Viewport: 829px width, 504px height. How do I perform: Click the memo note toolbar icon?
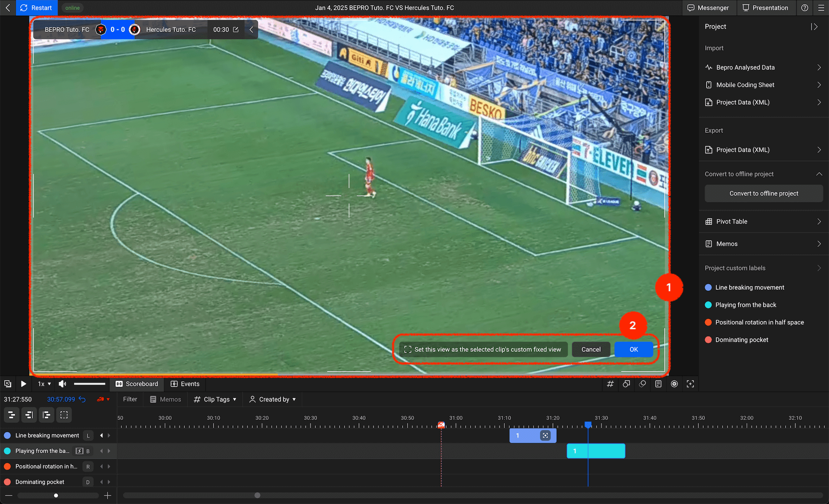[658, 384]
